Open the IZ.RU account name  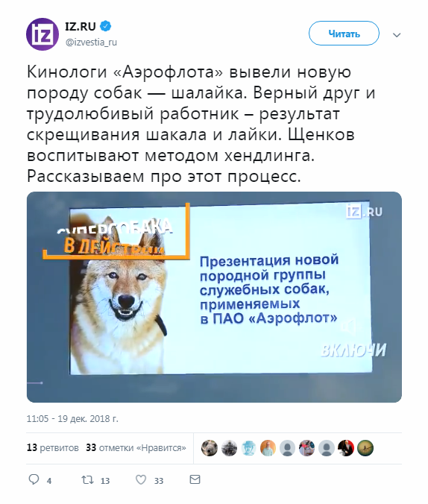coord(81,26)
